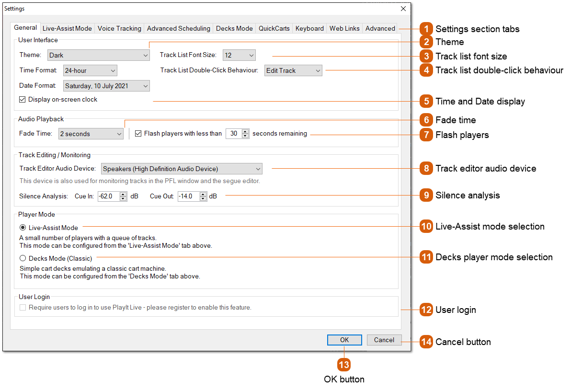Toggle Display on-screen clock checkbox

point(23,100)
